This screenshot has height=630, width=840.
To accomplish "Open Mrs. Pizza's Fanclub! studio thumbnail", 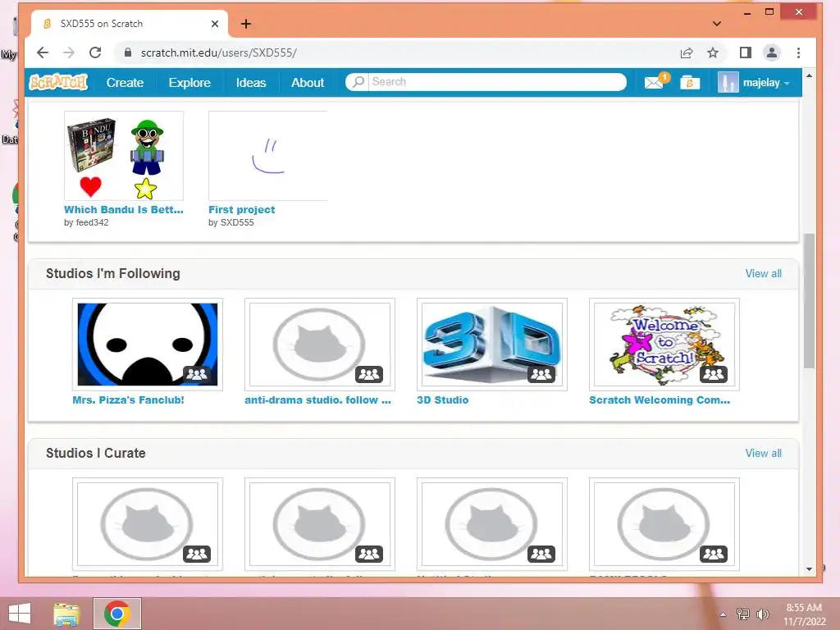I will point(148,345).
